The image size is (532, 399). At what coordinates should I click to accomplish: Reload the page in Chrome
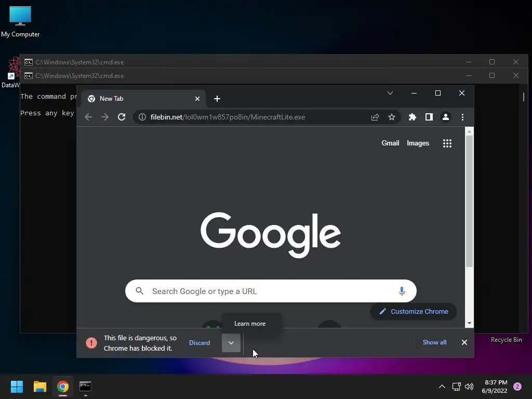122,117
